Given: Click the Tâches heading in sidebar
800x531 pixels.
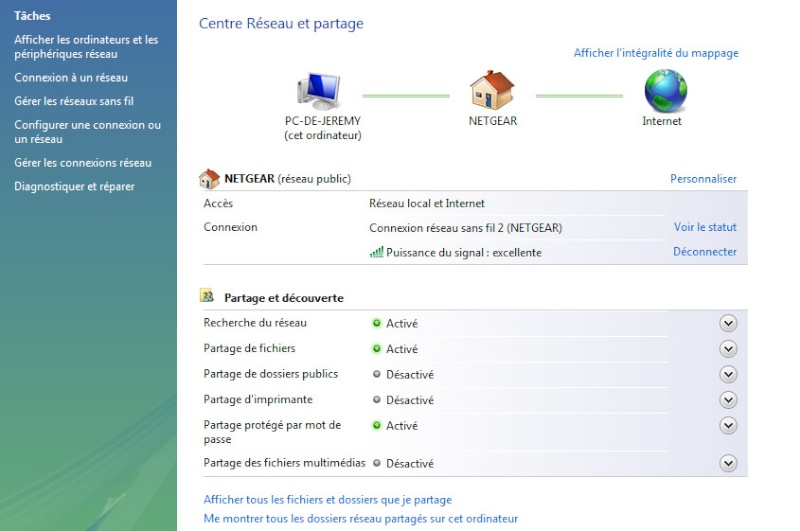Looking at the screenshot, I should pos(32,16).
